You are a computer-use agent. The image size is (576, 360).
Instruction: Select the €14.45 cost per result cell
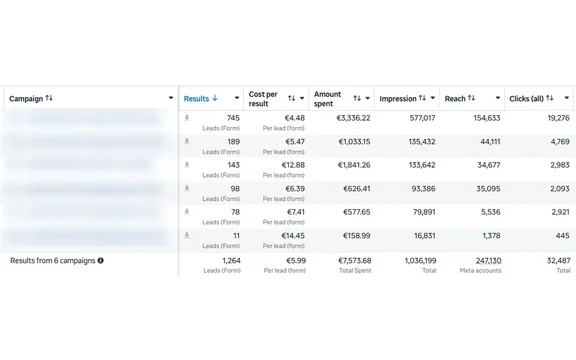[293, 235]
